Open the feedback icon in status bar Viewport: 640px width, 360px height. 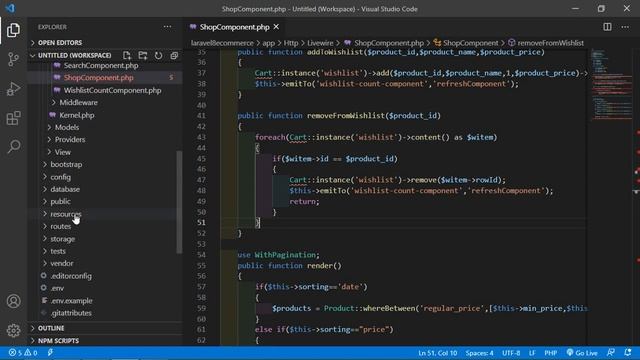(611, 353)
